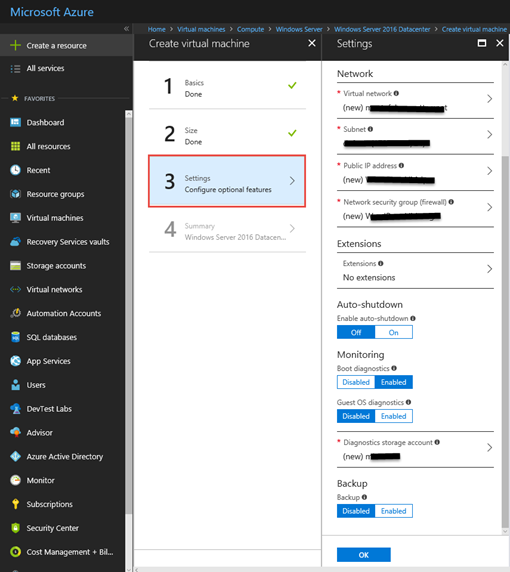Collapse the sidebar with double-chevron icon
This screenshot has height=572, width=510.
click(x=126, y=29)
